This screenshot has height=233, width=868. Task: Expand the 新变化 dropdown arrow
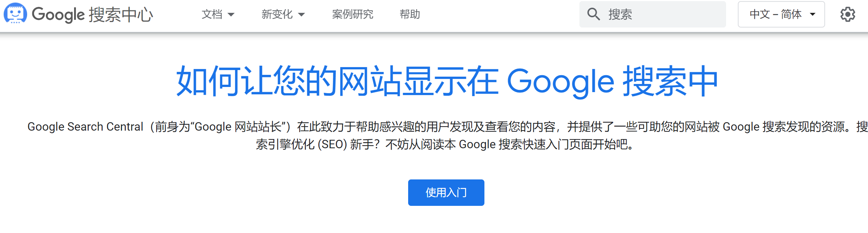pyautogui.click(x=301, y=15)
